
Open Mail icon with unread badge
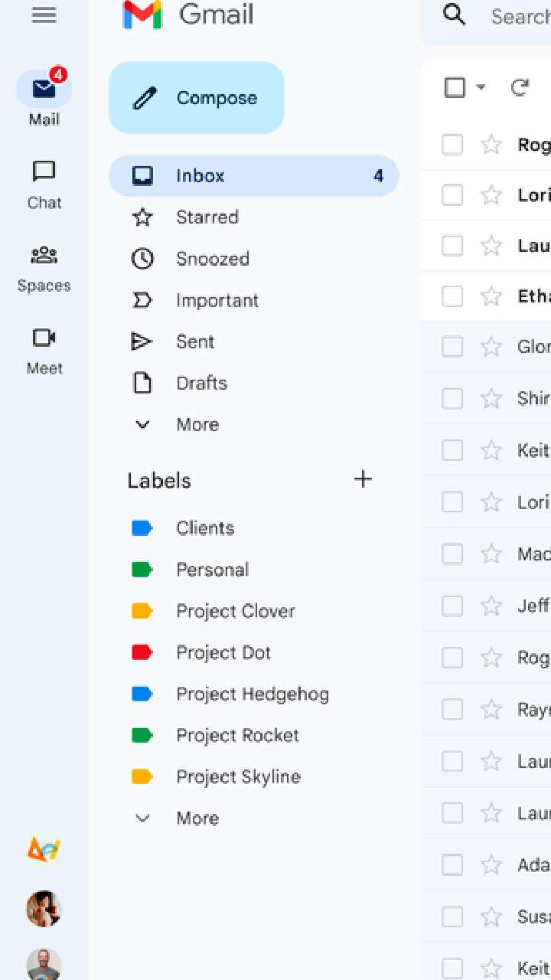pos(44,90)
